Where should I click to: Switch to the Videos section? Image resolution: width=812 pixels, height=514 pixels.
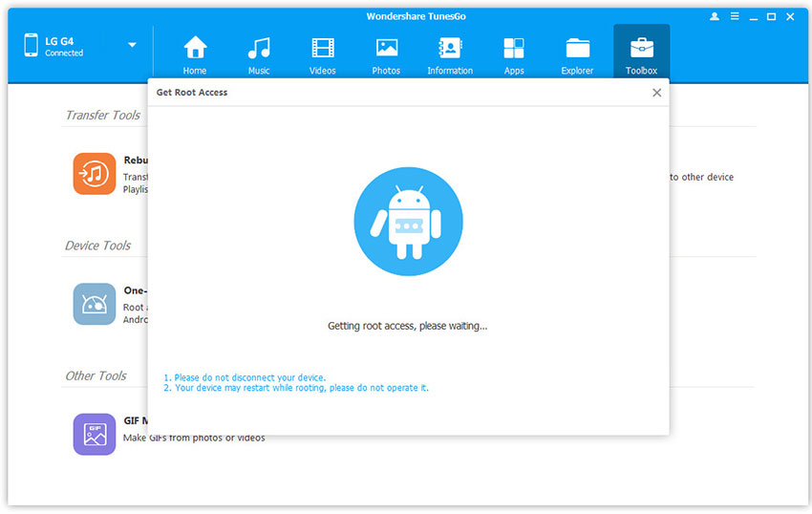click(x=323, y=54)
